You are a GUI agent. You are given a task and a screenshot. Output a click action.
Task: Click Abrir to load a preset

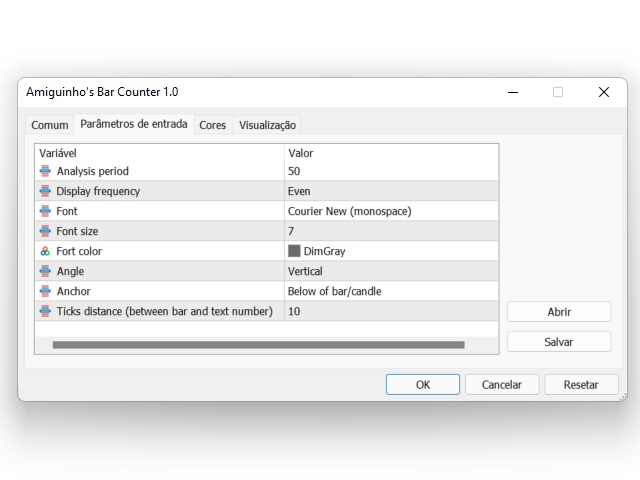[x=559, y=312]
